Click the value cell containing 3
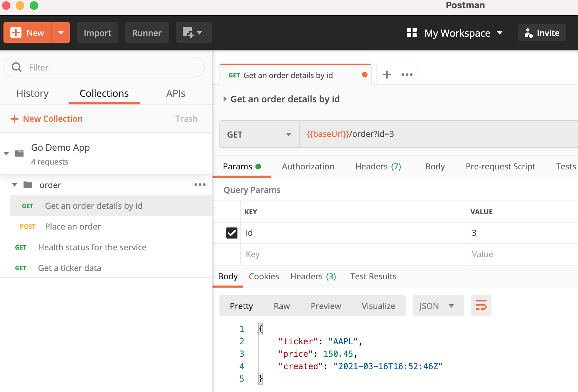 [x=522, y=233]
